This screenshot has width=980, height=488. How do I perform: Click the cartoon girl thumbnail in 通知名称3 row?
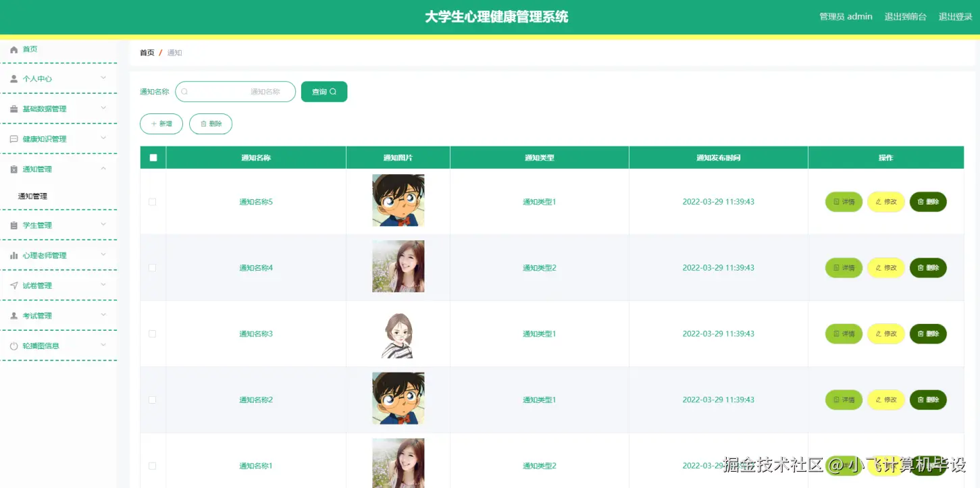click(x=398, y=334)
